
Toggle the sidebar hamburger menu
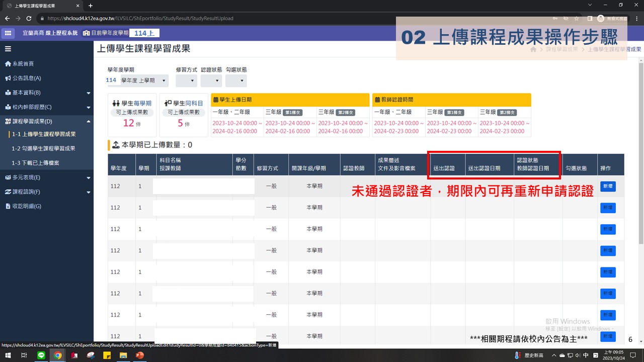pos(8,49)
